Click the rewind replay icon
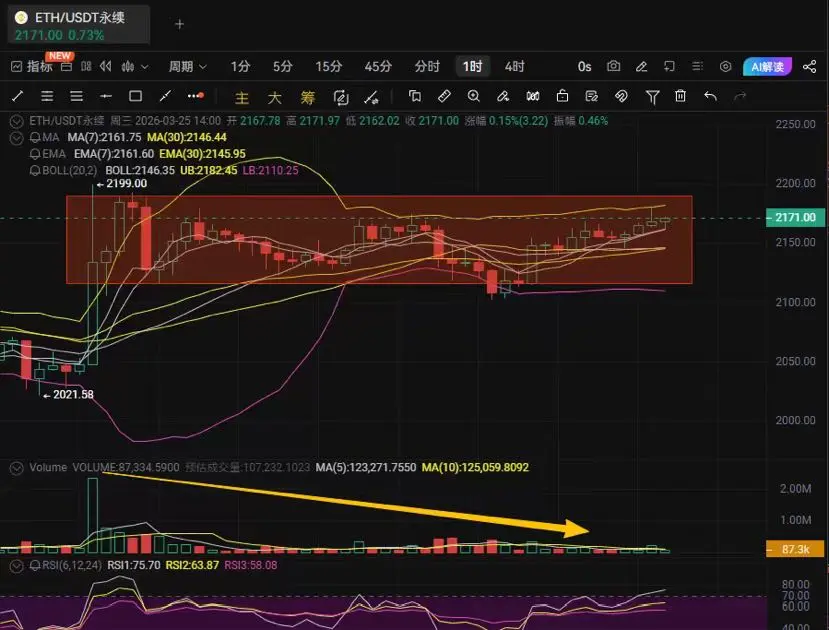The image size is (829, 630). tap(106, 67)
